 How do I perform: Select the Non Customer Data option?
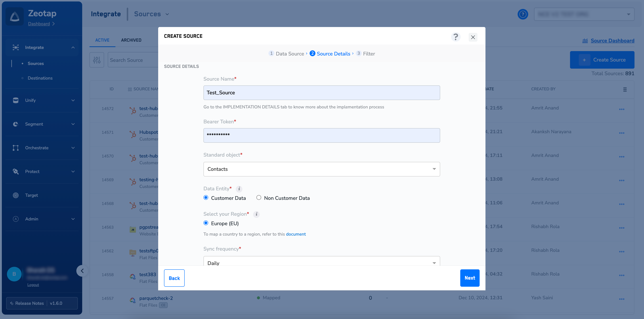point(259,198)
